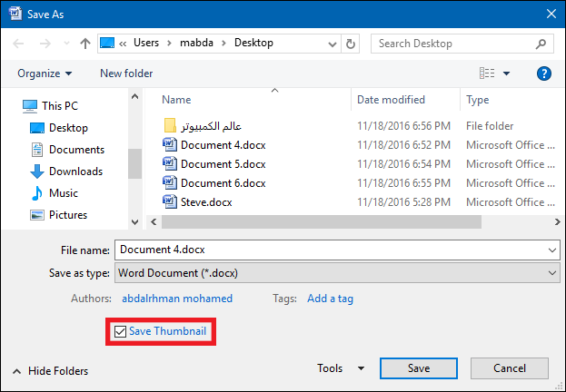Create a New folder
566x392 pixels.
tap(126, 73)
